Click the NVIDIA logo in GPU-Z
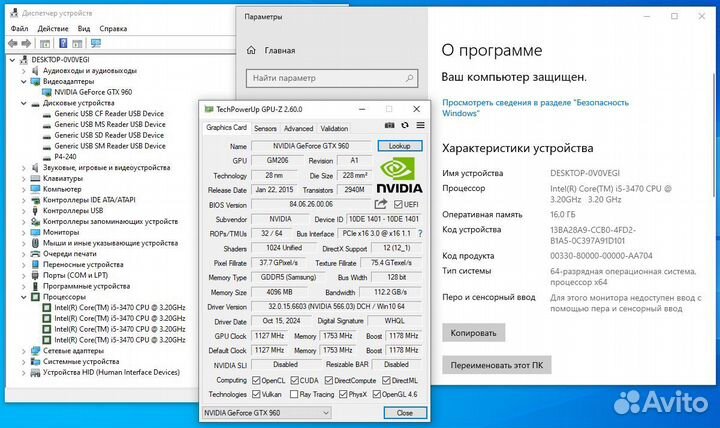The height and width of the screenshot is (428, 720). pyautogui.click(x=399, y=175)
